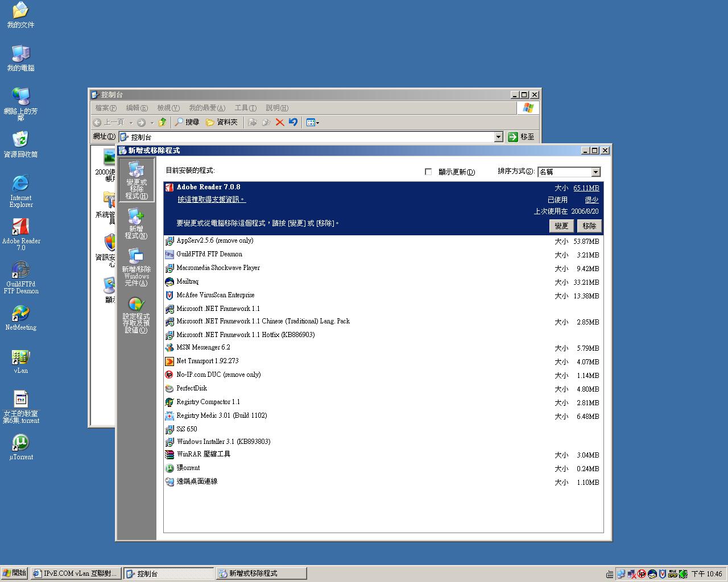
Task: Click the McAfee shield icon in system tray
Action: [662, 574]
